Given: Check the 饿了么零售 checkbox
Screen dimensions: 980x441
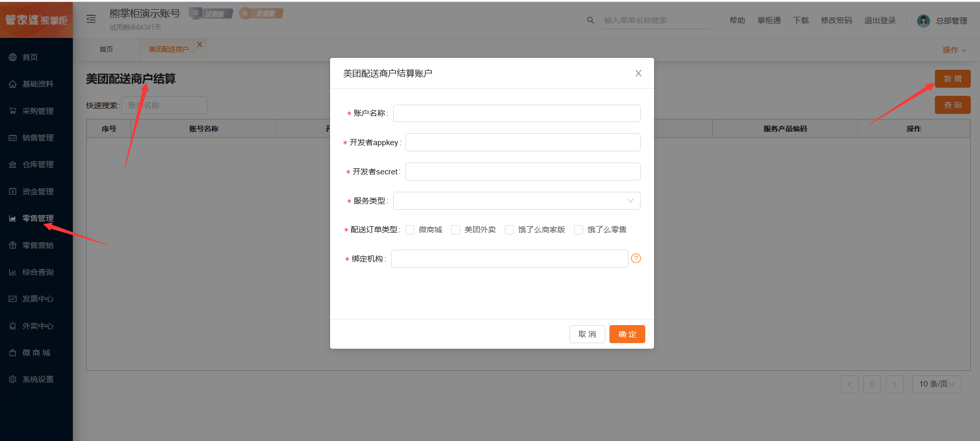Looking at the screenshot, I should [x=578, y=230].
